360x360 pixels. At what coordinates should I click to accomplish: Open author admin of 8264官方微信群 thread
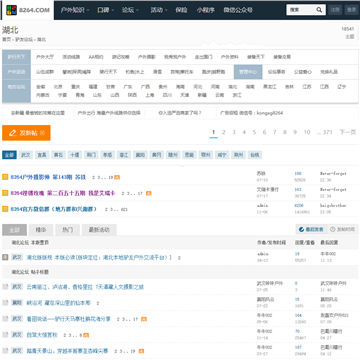click(x=262, y=206)
